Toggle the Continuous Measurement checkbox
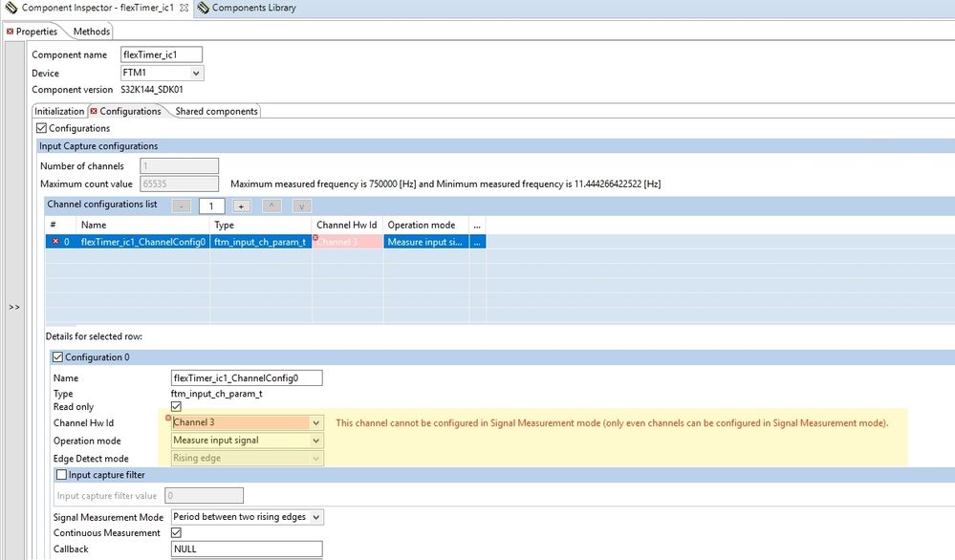Image resolution: width=955 pixels, height=560 pixels. tap(176, 532)
